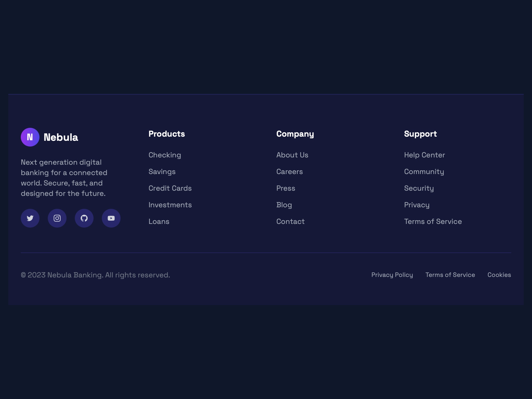532x399 pixels.
Task: Read the company Blog
Action: pyautogui.click(x=284, y=205)
